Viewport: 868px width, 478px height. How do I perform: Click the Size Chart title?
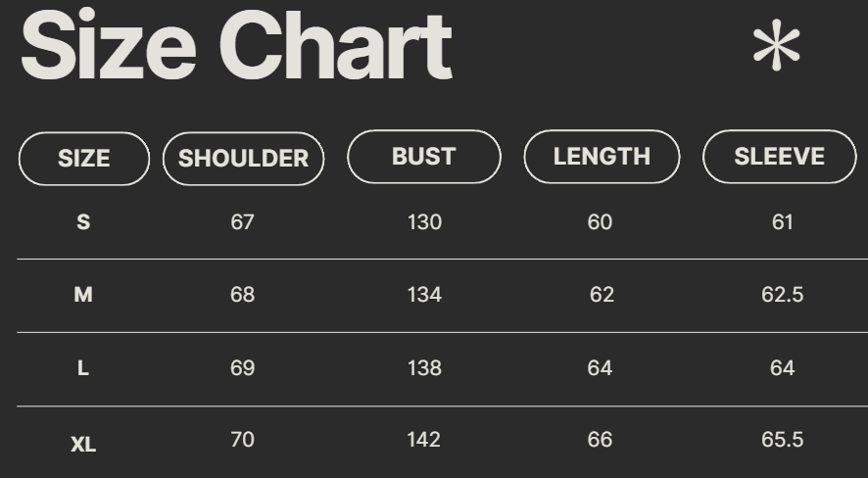(236, 46)
